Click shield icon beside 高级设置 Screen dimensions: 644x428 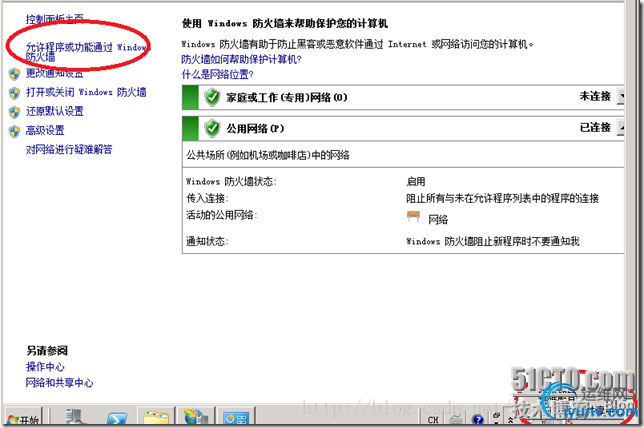(14, 131)
